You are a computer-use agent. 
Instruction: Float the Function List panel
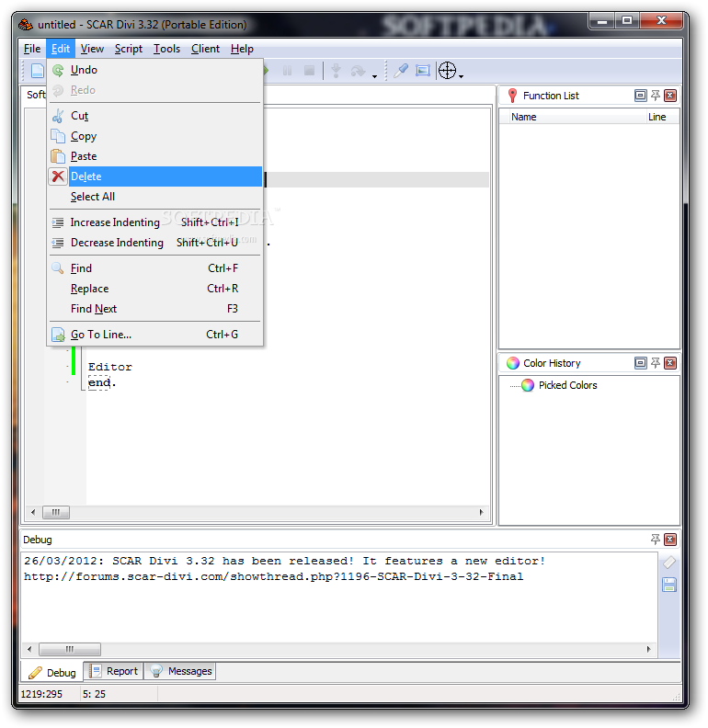click(x=640, y=96)
